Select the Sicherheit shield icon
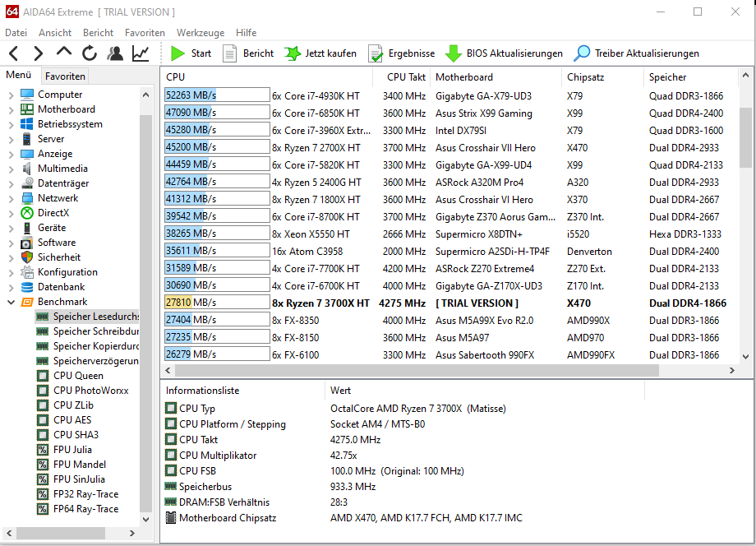This screenshot has height=546, width=756. pos(27,257)
